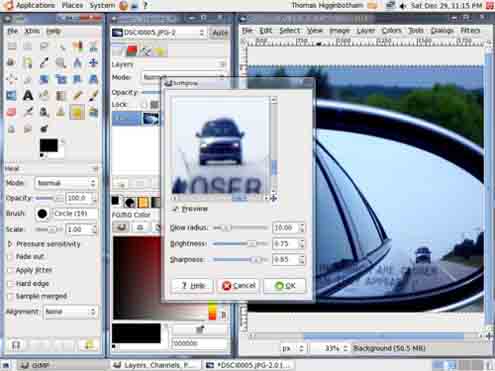Screen dimensions: 495x371
Task: Open the Heal tool options tab menu arrow
Action: click(x=96, y=168)
